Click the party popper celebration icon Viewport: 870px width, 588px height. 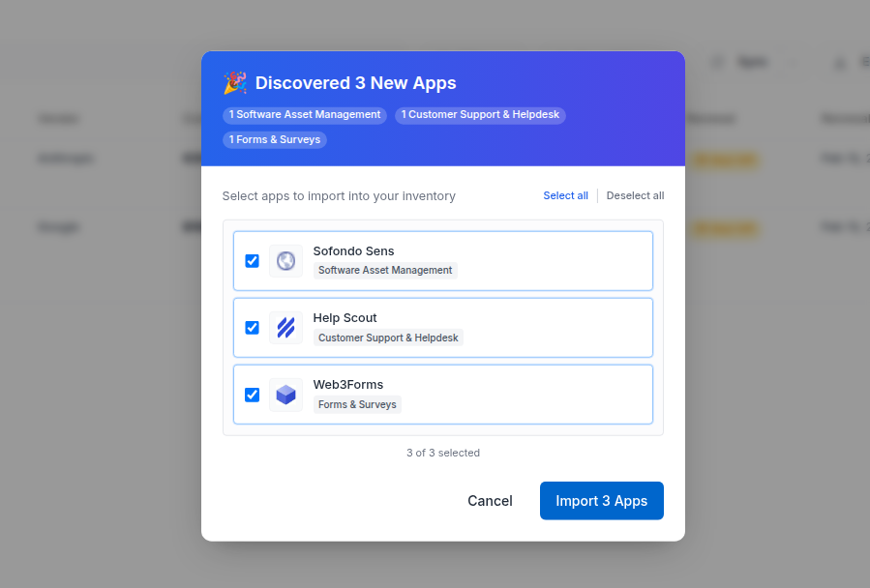tap(235, 83)
